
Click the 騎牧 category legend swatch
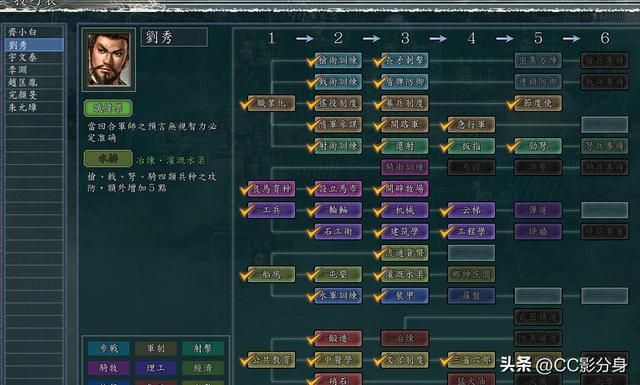(x=109, y=368)
